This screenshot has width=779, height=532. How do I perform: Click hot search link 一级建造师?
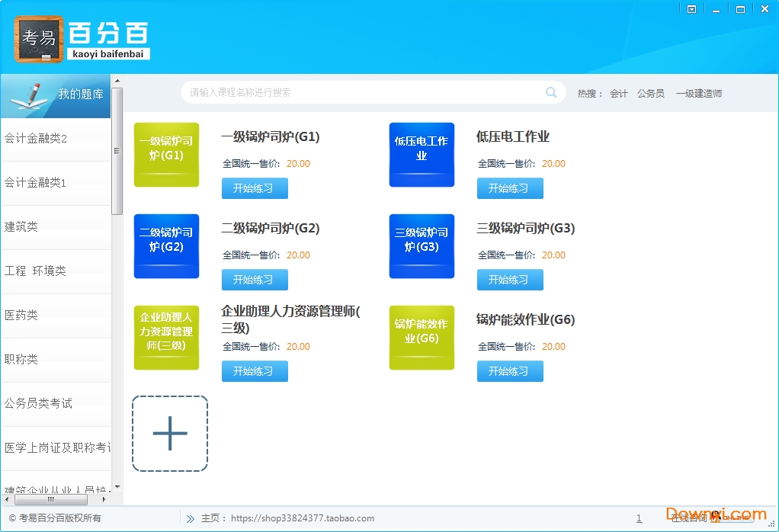click(x=698, y=94)
